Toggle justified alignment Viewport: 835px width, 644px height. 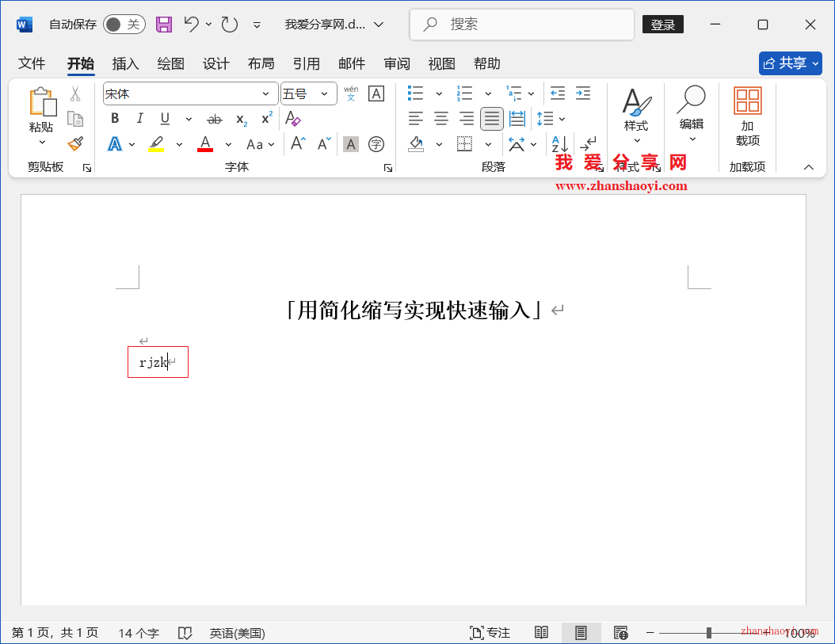tap(491, 118)
